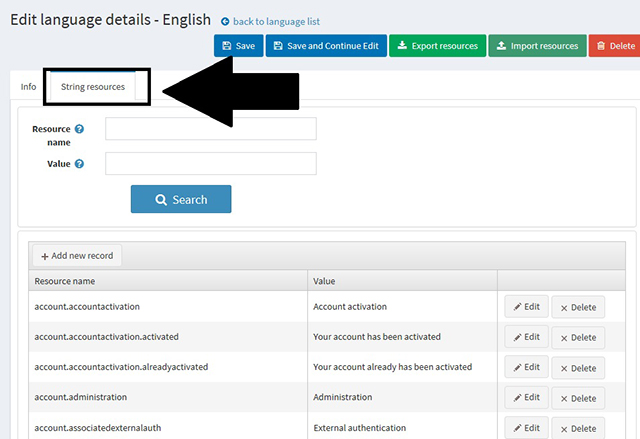The image size is (640, 439).
Task: Edit the account.accountactivation.alreadyactivated record
Action: [527, 367]
